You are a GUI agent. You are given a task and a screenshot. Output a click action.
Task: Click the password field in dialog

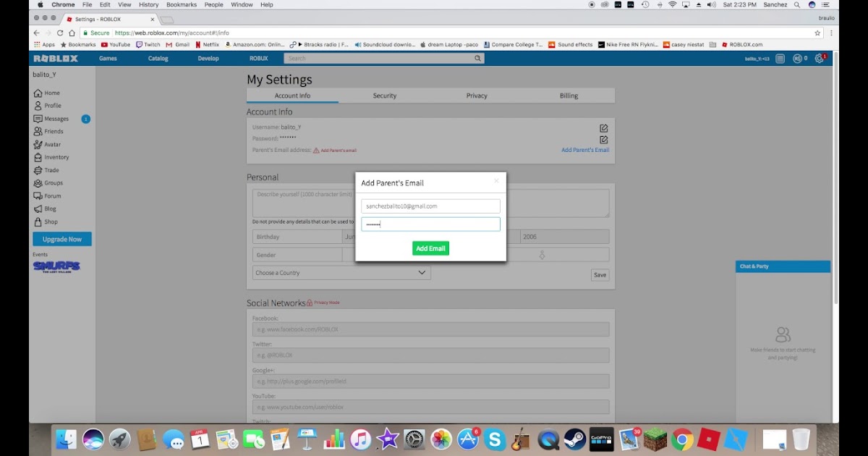(x=430, y=224)
